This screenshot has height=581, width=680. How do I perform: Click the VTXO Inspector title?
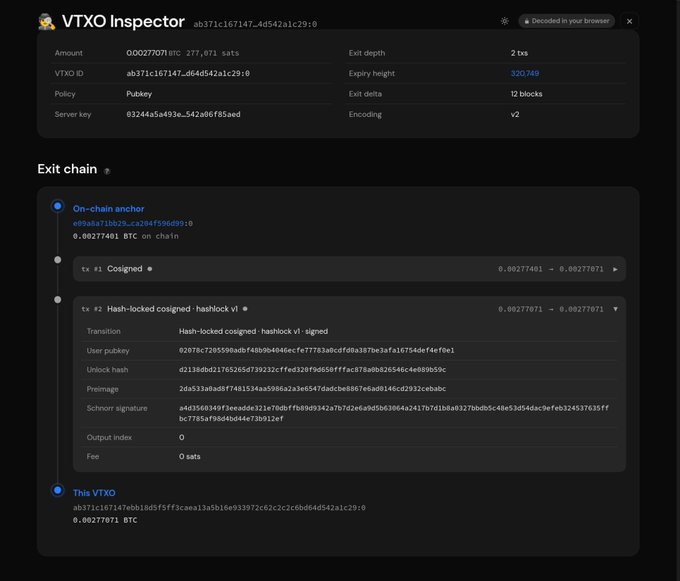(x=123, y=21)
